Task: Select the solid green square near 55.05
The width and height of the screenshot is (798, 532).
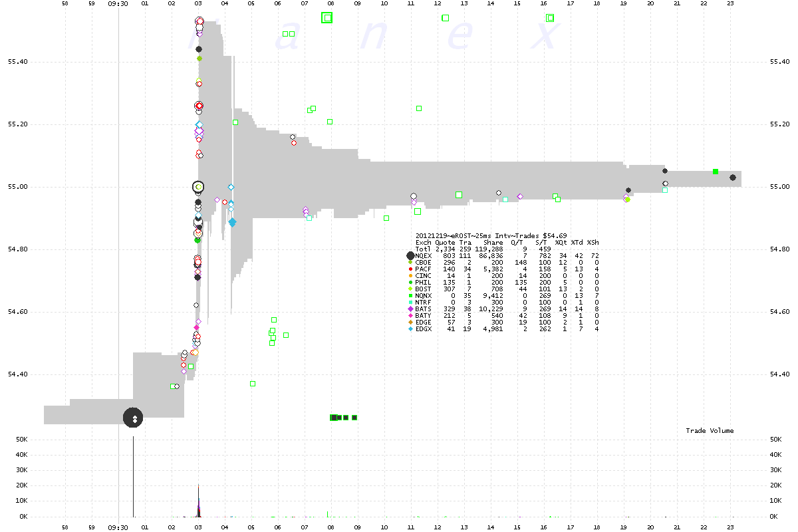Action: point(716,172)
